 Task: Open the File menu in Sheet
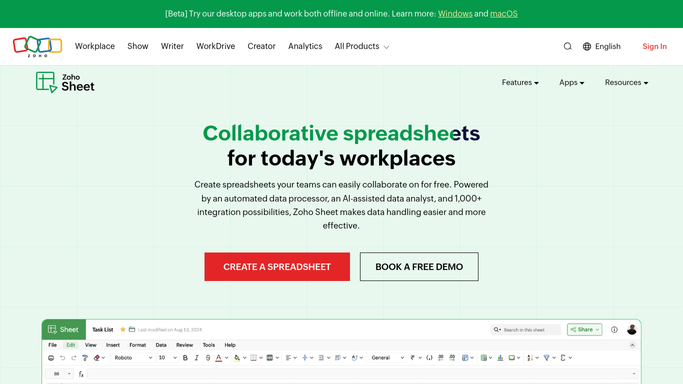pos(52,345)
